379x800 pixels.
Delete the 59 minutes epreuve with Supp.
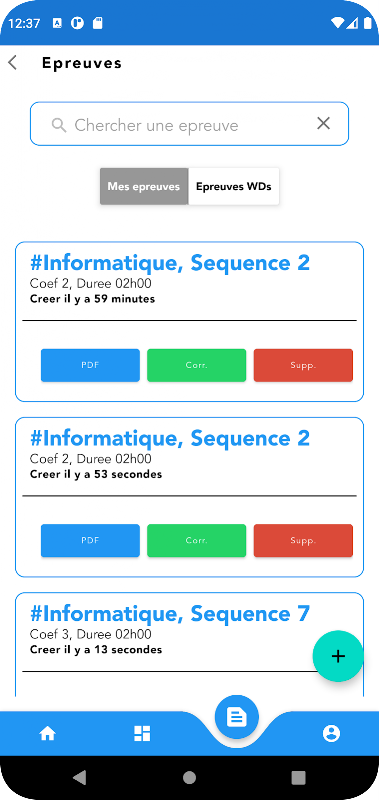click(x=303, y=365)
